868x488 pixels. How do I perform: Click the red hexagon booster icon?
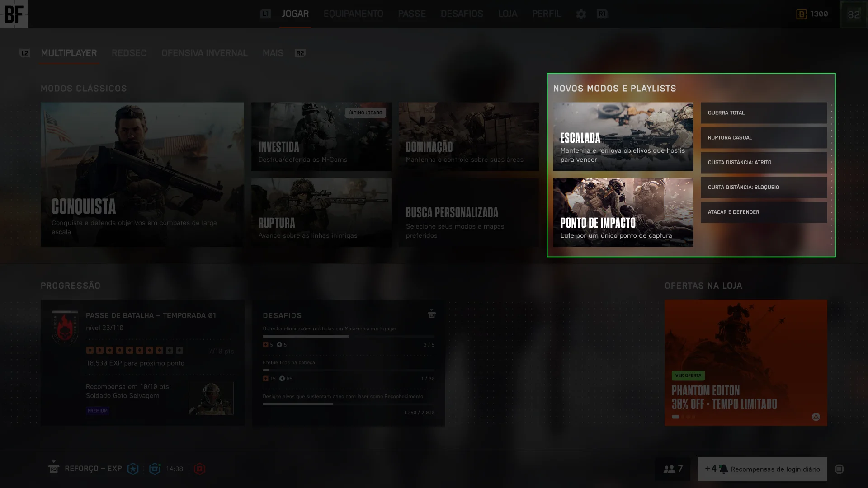click(199, 469)
